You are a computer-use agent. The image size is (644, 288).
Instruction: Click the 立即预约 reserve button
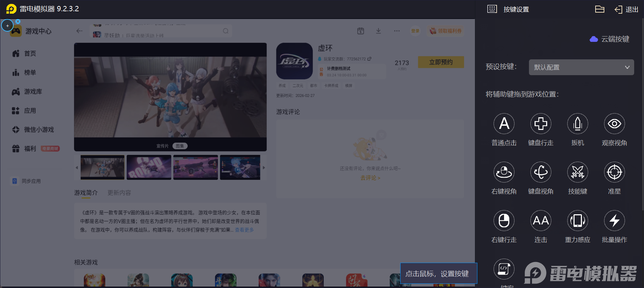(x=441, y=62)
